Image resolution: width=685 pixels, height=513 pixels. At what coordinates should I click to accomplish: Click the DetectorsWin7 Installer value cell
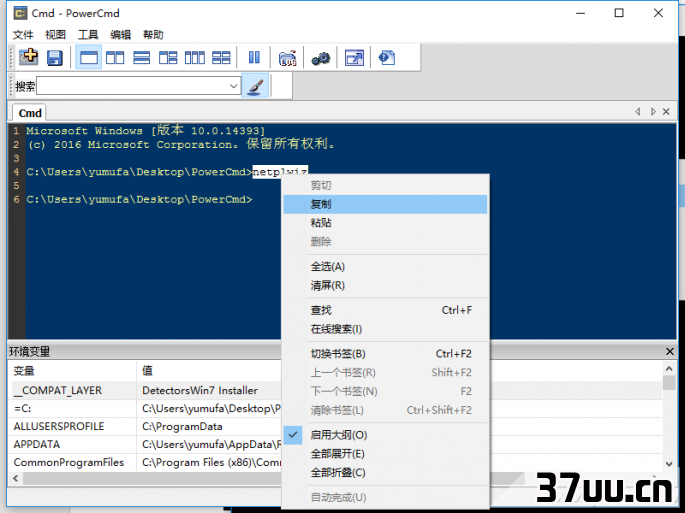coord(200,390)
